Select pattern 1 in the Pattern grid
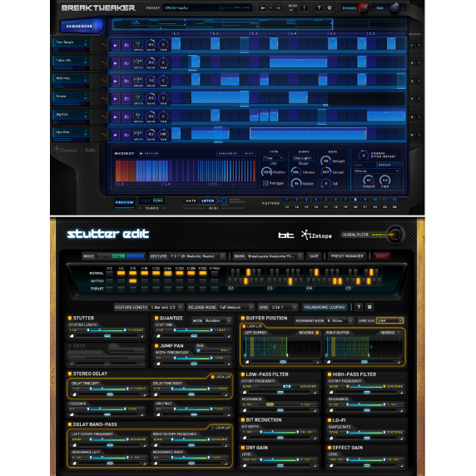 [286, 200]
